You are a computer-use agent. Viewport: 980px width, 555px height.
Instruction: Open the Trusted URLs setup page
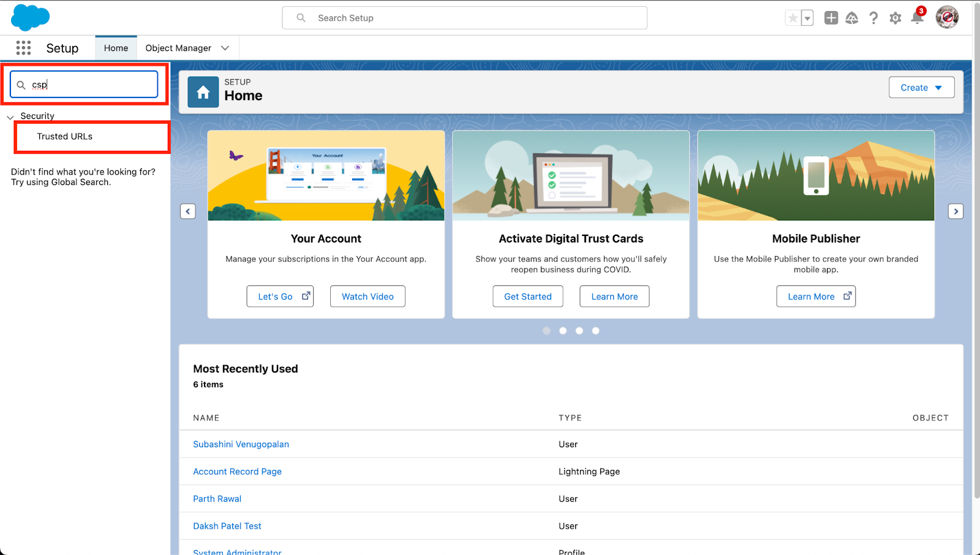[64, 137]
